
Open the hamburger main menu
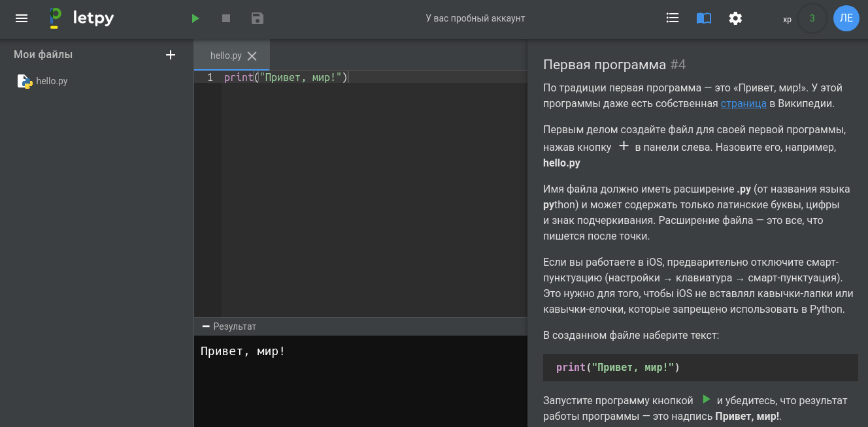22,18
